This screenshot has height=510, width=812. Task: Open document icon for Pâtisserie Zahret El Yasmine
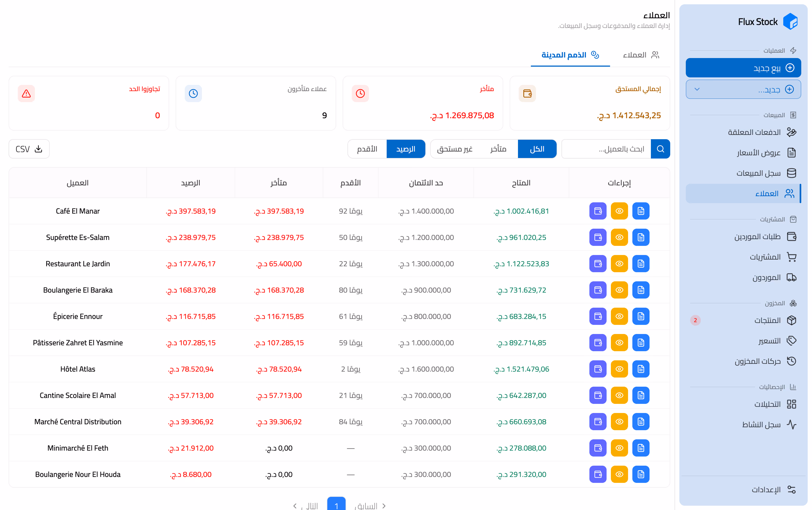pyautogui.click(x=640, y=343)
